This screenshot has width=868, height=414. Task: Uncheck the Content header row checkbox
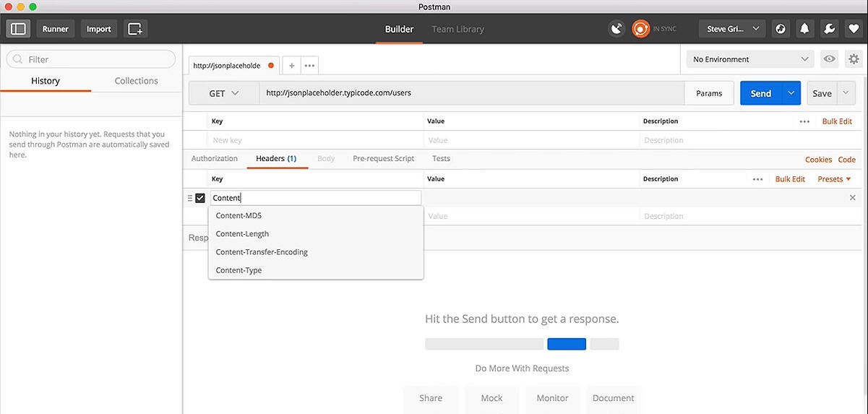pos(200,198)
